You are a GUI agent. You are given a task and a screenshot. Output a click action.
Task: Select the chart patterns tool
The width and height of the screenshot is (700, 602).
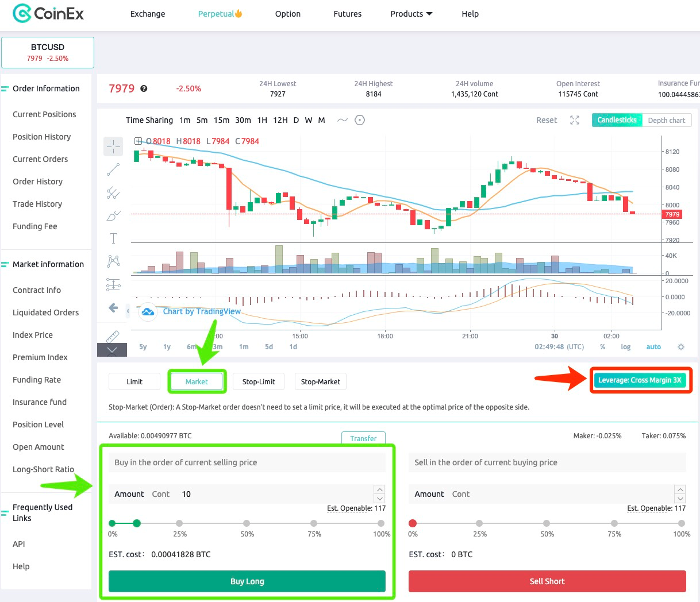[113, 261]
